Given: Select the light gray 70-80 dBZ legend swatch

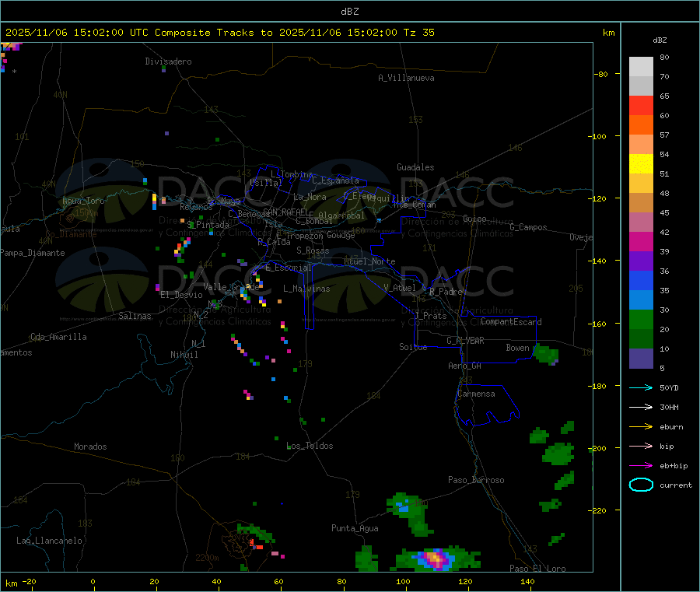Looking at the screenshot, I should (641, 67).
